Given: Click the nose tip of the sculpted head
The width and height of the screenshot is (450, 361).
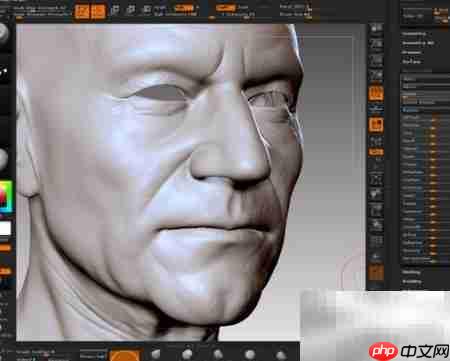Looking at the screenshot, I should [x=248, y=165].
